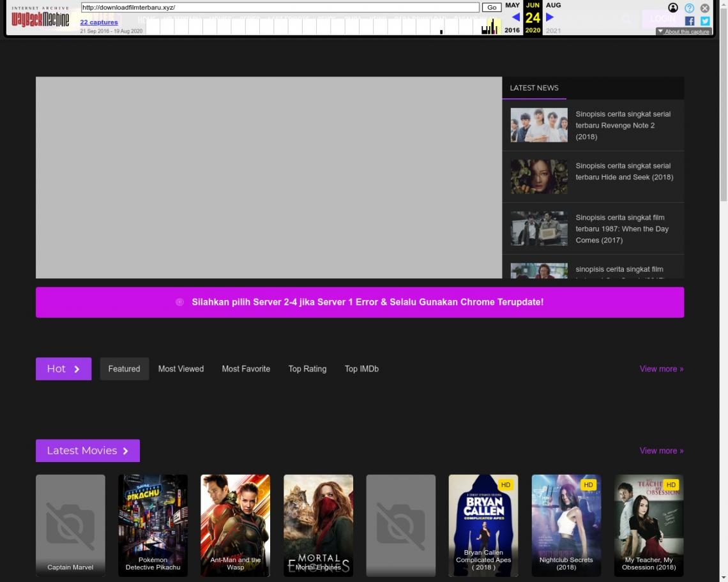Open the Ant-Man and the Wasp poster
The width and height of the screenshot is (728, 582).
[236, 525]
